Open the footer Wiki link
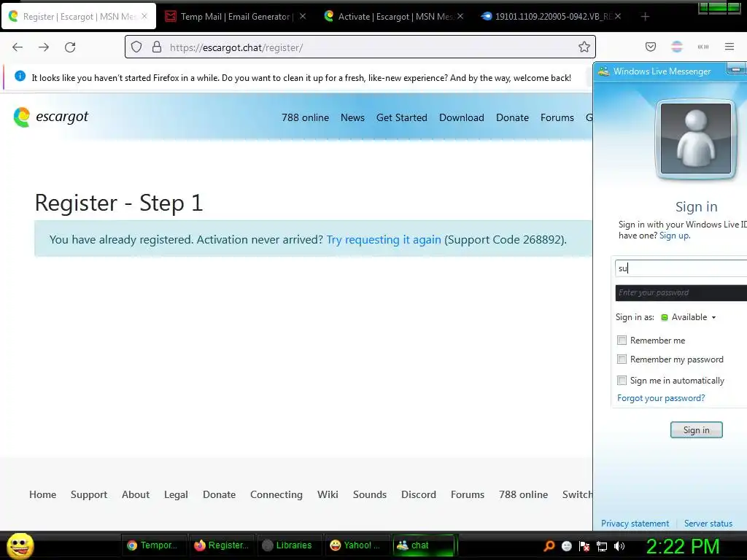747x560 pixels. (x=328, y=495)
